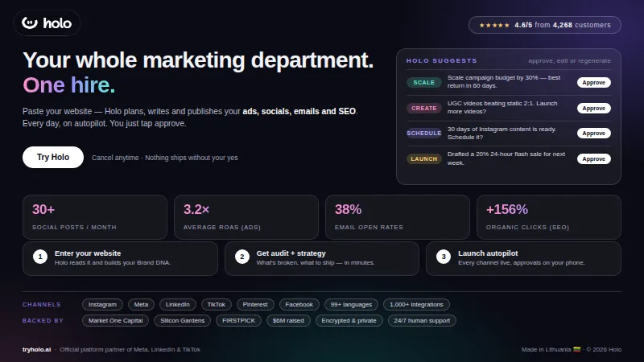Click step 2 number circle
644x362 pixels.
pyautogui.click(x=242, y=257)
